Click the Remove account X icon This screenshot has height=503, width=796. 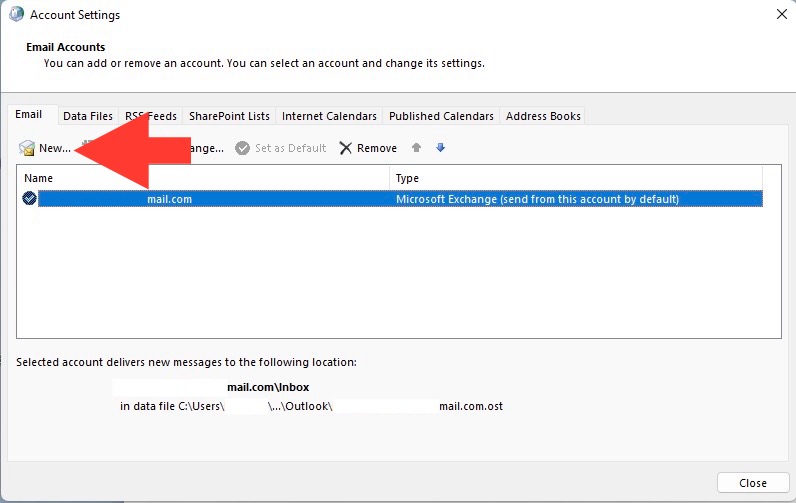346,148
